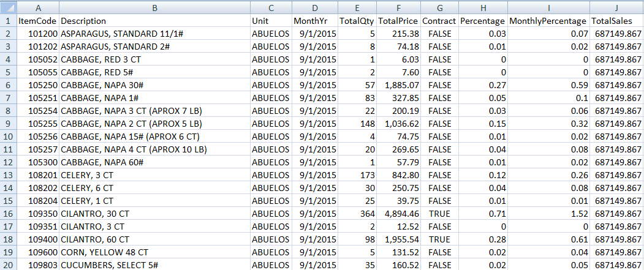Click quantity value 173
Screen dimensions: 644x270
coord(357,175)
